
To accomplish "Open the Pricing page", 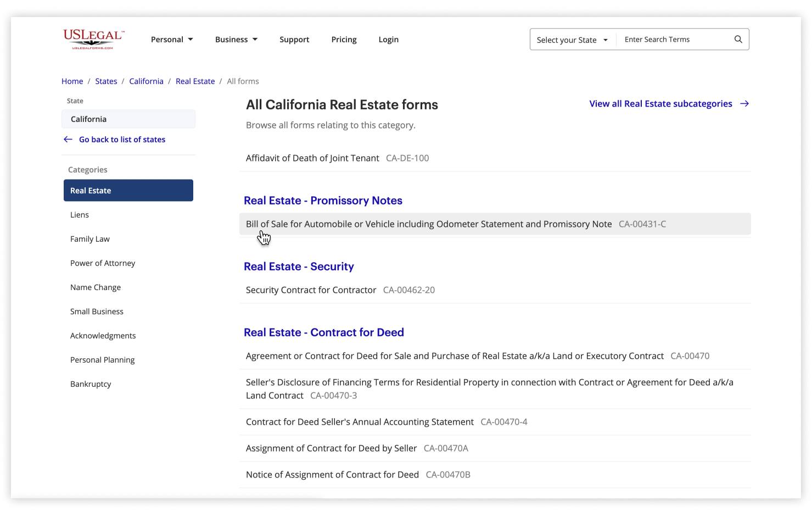I will pos(344,39).
